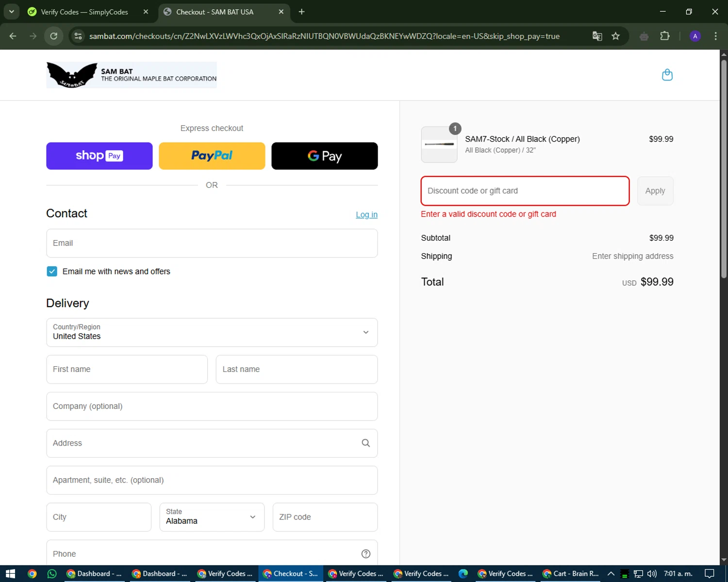Expand the State dropdown showing Alabama
Screen dimensions: 728x582
click(x=212, y=517)
